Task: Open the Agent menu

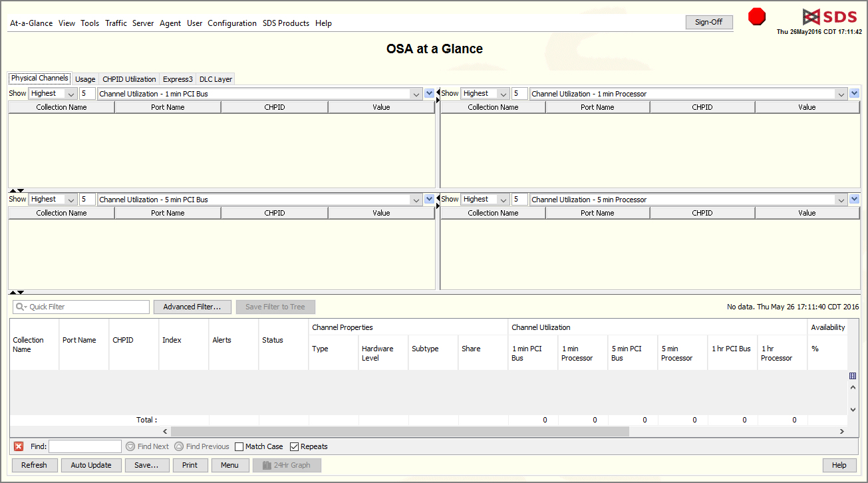Action: pos(170,23)
